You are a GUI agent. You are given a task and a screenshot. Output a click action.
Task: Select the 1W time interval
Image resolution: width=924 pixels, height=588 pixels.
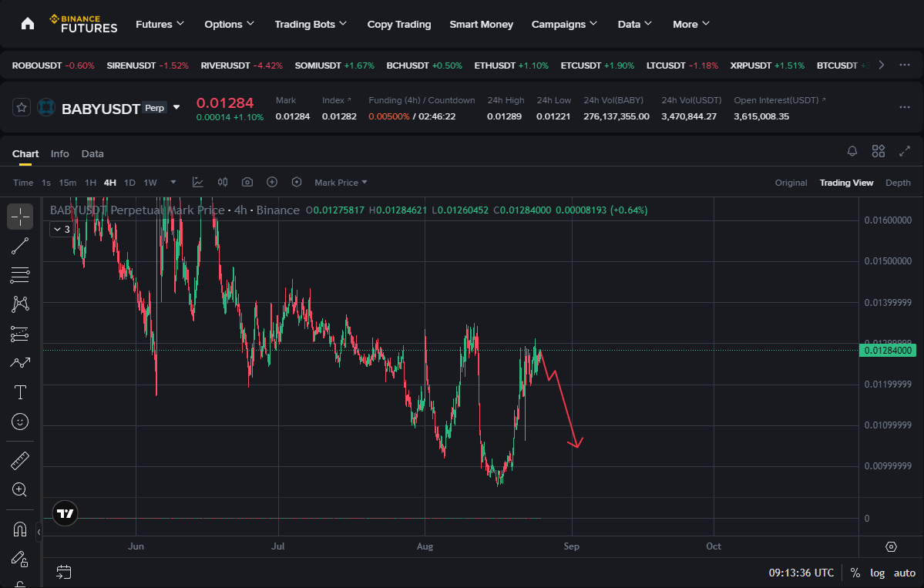click(150, 183)
